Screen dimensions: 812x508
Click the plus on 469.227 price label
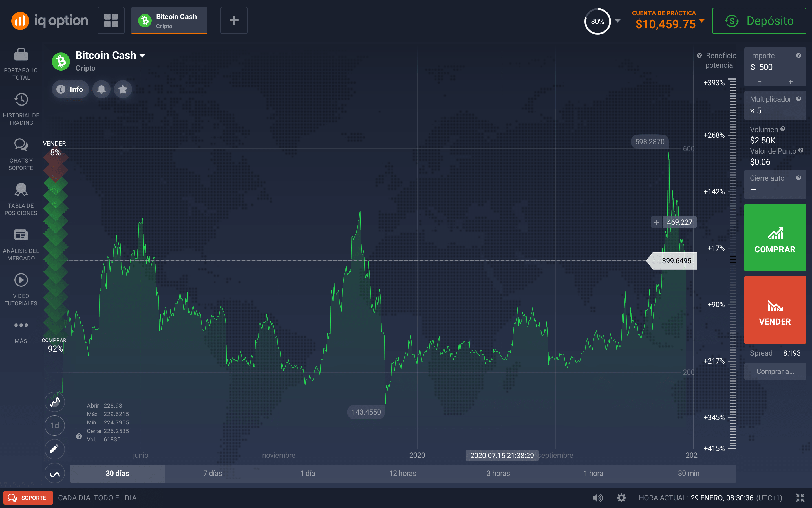pos(656,222)
